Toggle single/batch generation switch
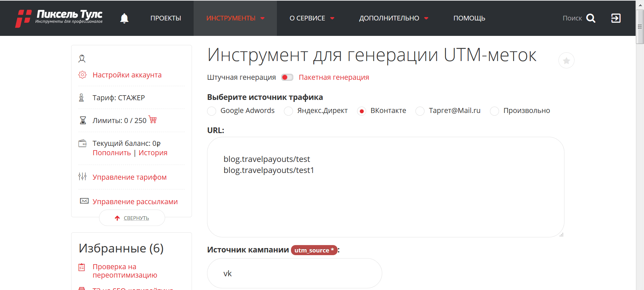Screen dimensions: 644x290 (287, 77)
